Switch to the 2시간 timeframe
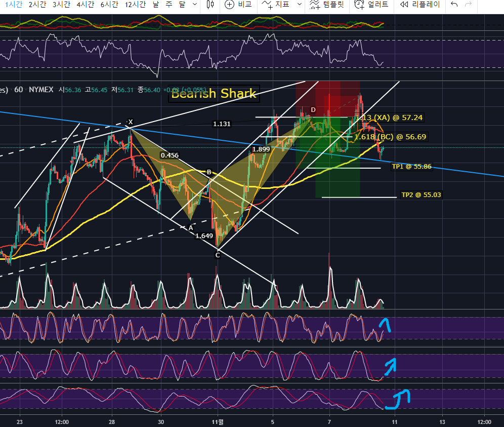Image resolution: width=504 pixels, height=427 pixels. [37, 5]
